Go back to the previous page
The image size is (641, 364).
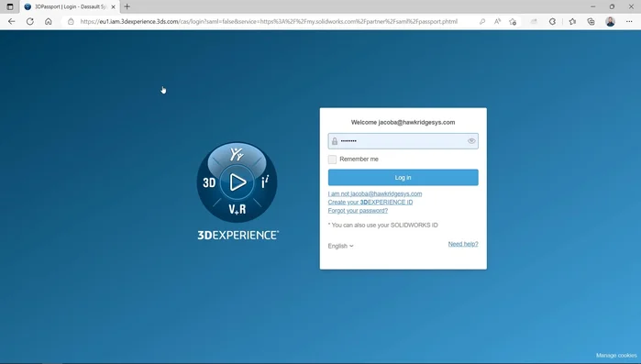point(11,22)
